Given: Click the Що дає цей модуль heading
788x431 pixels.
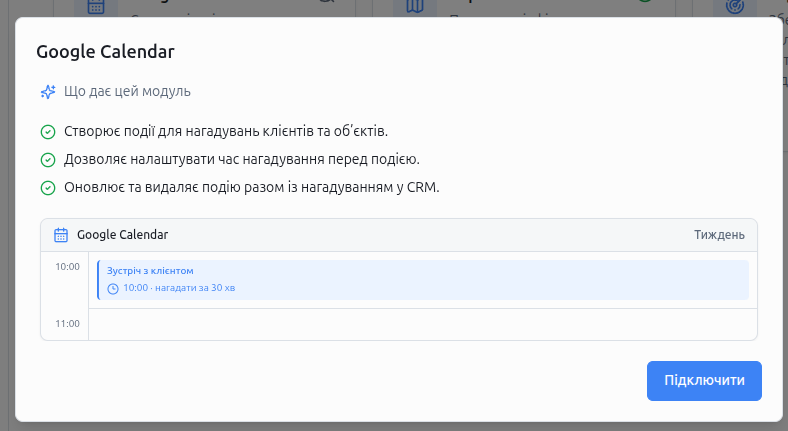Looking at the screenshot, I should coord(127,91).
